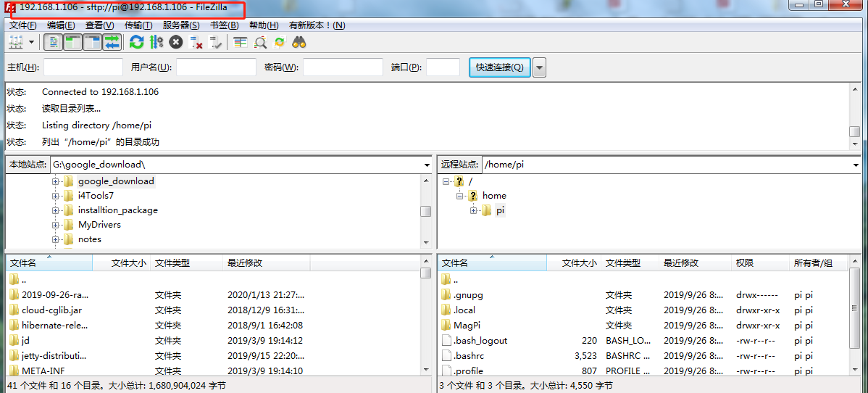Screen dimensions: 868x393
Task: Toggle the local directory tree display
Action: (x=72, y=42)
